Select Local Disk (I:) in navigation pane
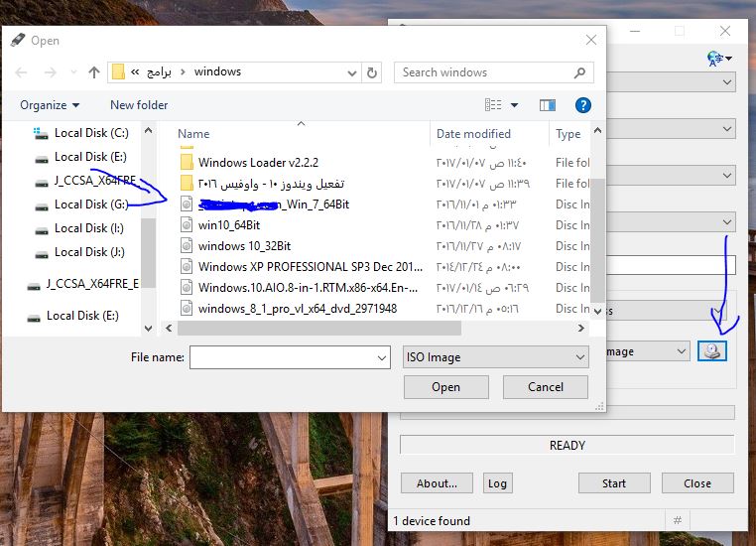This screenshot has width=756, height=546. [88, 228]
